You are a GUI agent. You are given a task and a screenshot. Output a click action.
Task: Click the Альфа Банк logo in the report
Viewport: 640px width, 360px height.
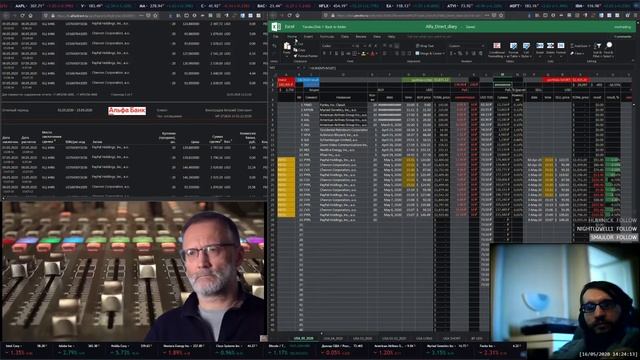(127, 111)
